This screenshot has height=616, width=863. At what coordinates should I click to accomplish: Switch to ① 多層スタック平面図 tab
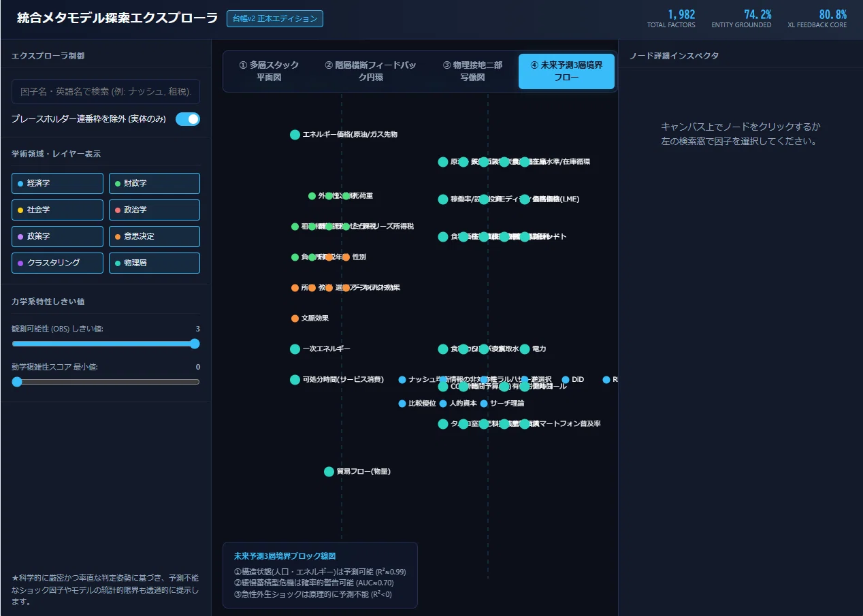[269, 71]
